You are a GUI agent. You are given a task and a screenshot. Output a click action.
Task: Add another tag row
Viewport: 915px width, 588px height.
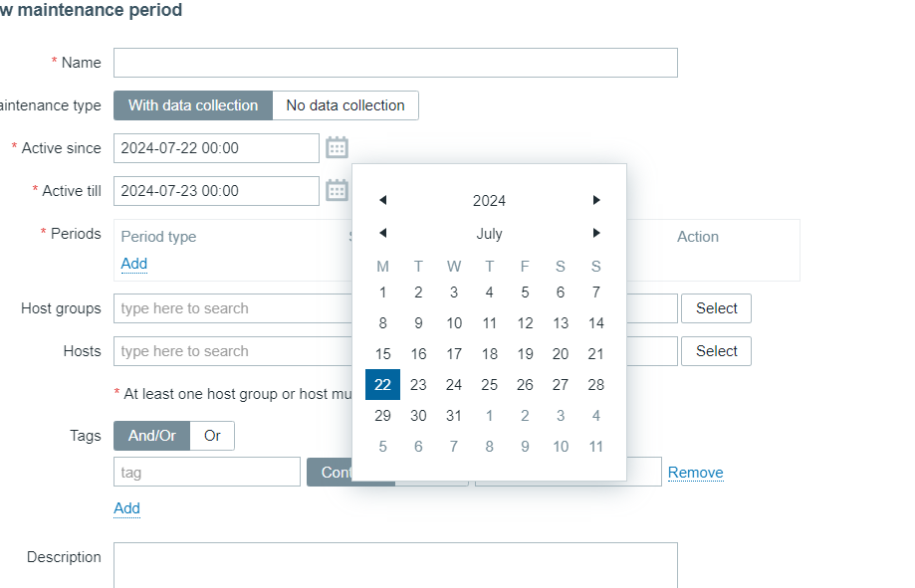(126, 508)
